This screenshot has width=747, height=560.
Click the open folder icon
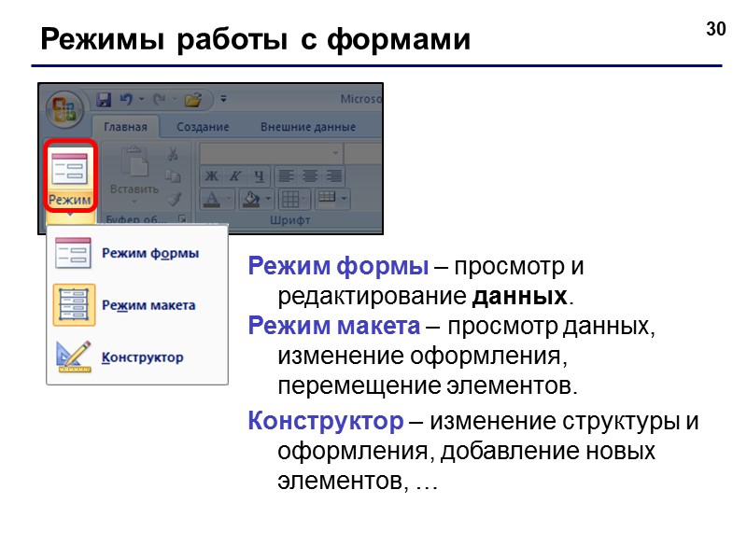[x=193, y=100]
